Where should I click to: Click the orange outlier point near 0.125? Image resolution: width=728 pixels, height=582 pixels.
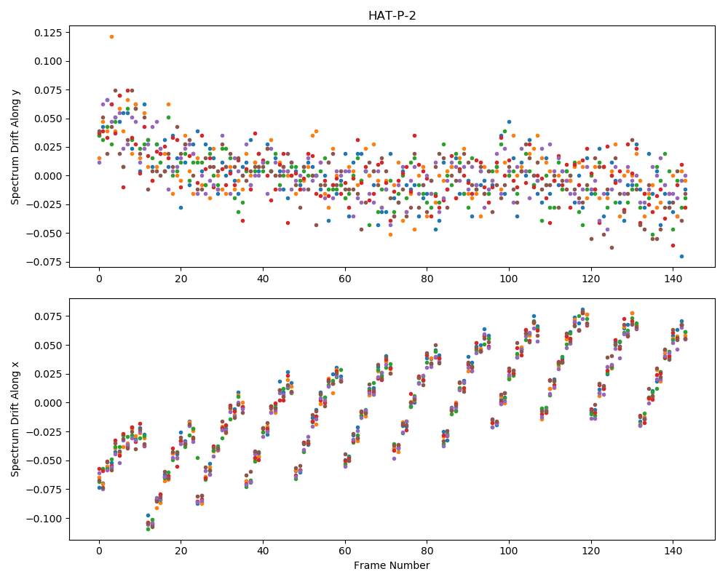pos(111,36)
